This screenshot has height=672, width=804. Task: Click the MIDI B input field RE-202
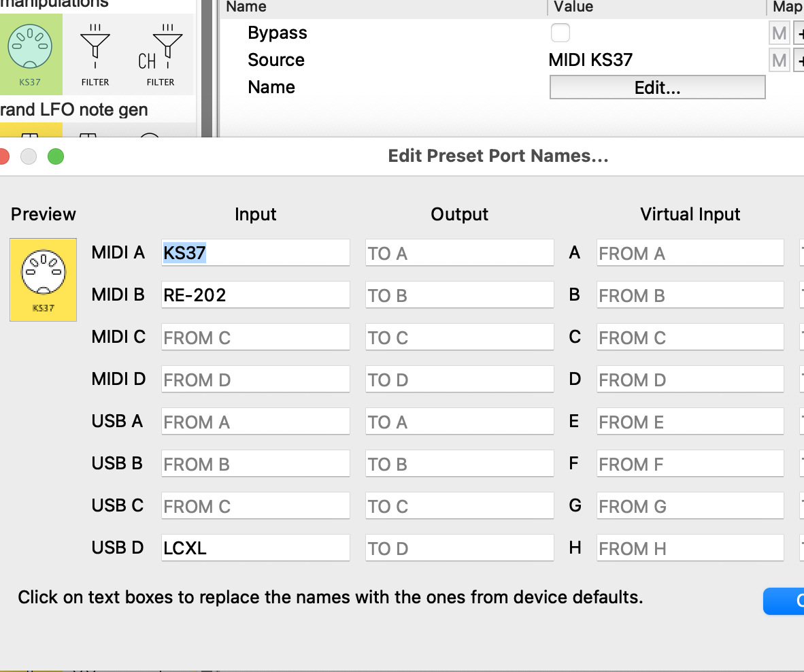pos(255,295)
